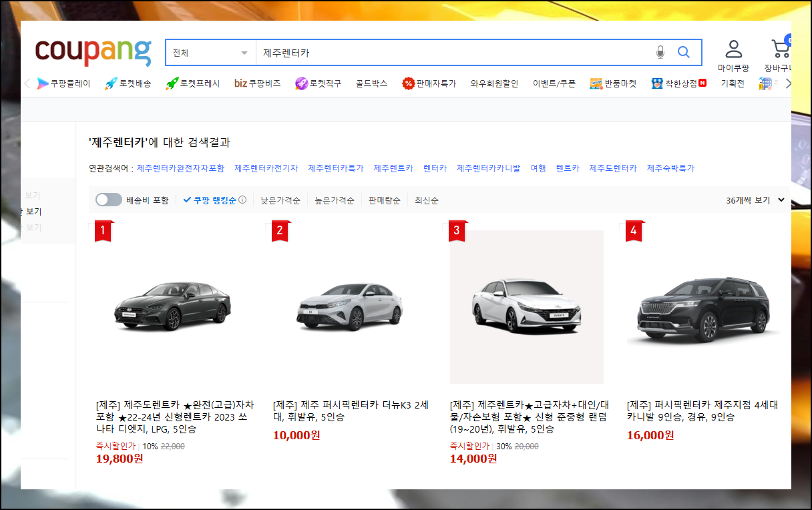
Task: Open 로켓프레시 menu item
Action: (192, 83)
